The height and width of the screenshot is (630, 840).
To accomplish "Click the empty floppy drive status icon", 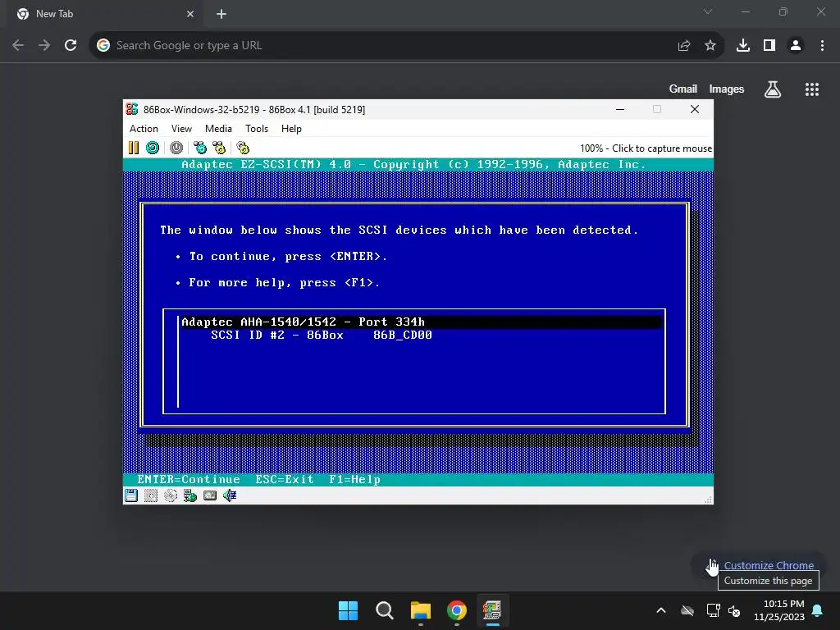I will (x=151, y=495).
